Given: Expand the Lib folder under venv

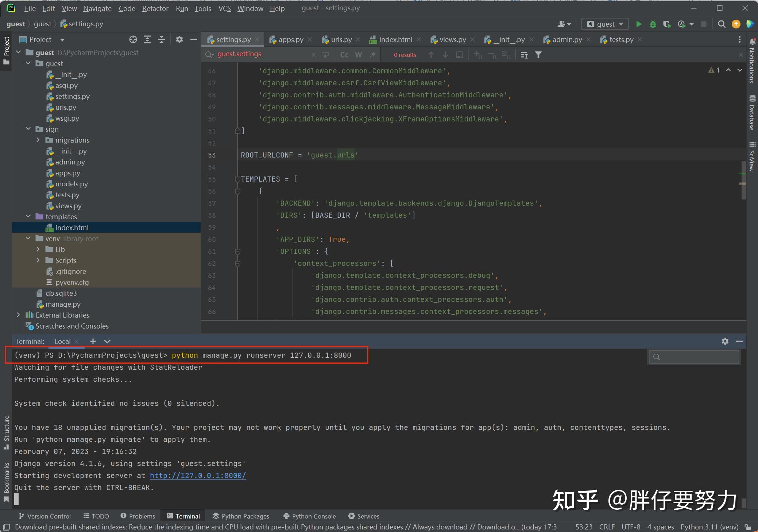Looking at the screenshot, I should (38, 249).
